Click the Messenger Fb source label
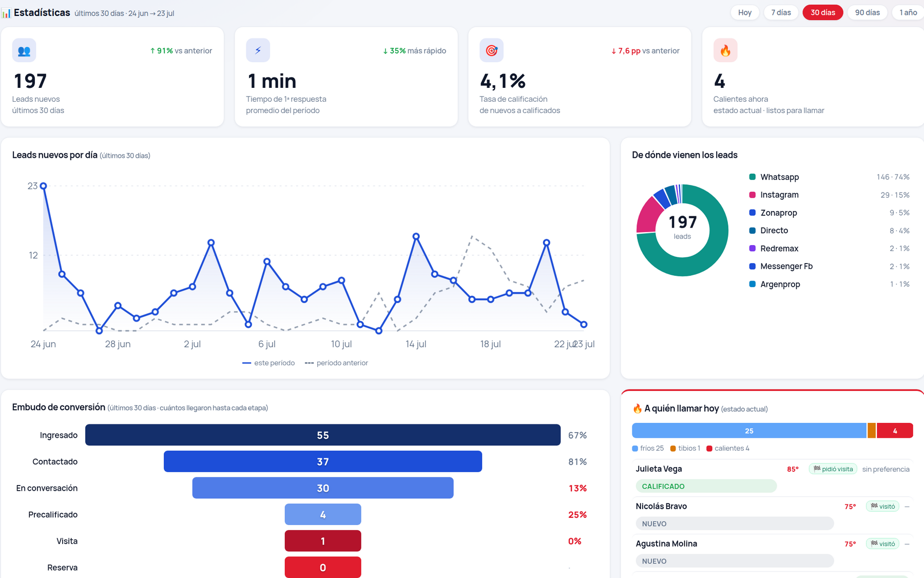Screen dimensions: 924x578 click(x=786, y=266)
